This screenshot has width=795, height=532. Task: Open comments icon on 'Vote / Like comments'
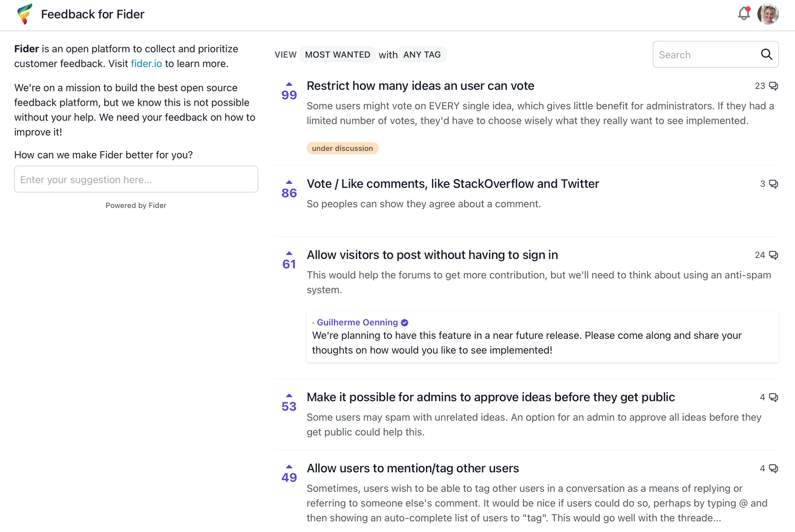coord(774,184)
